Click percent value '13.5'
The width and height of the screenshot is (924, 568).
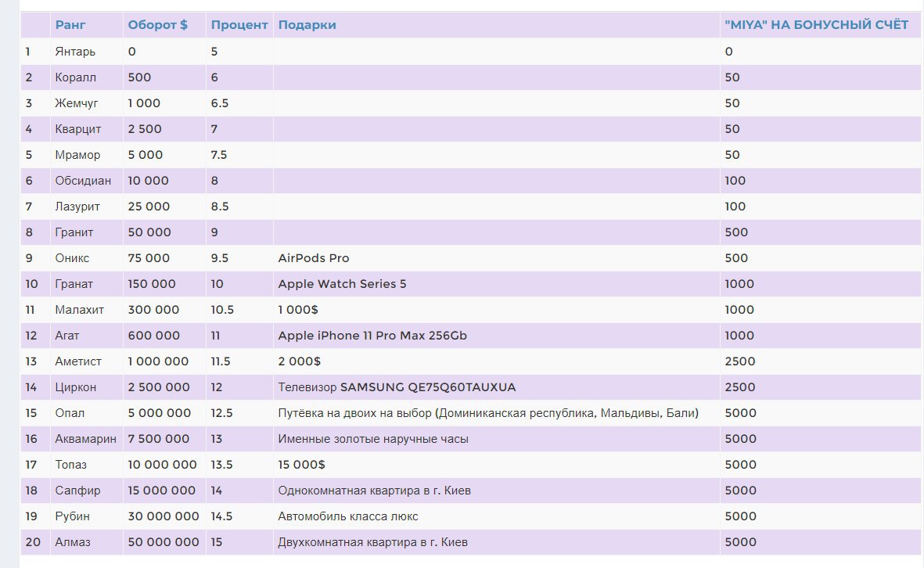click(221, 465)
